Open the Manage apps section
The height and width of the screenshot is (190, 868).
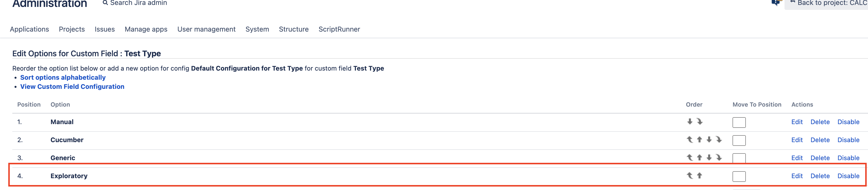[x=146, y=29]
